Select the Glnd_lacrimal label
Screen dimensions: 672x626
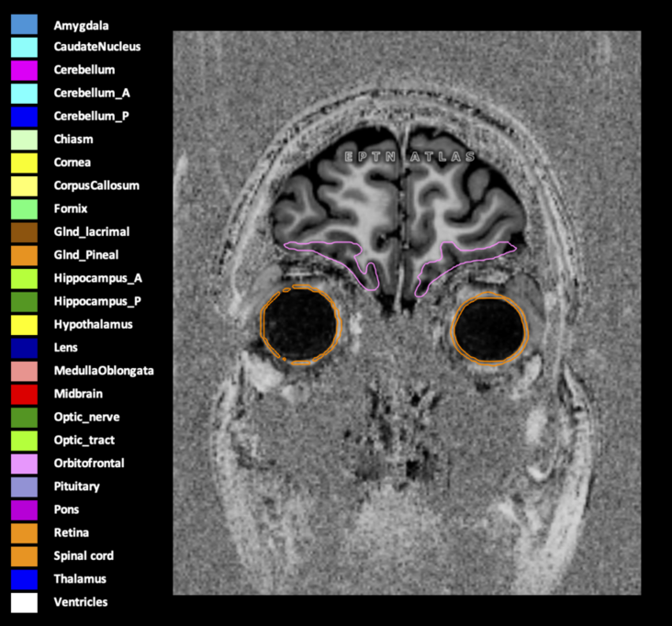(x=92, y=232)
